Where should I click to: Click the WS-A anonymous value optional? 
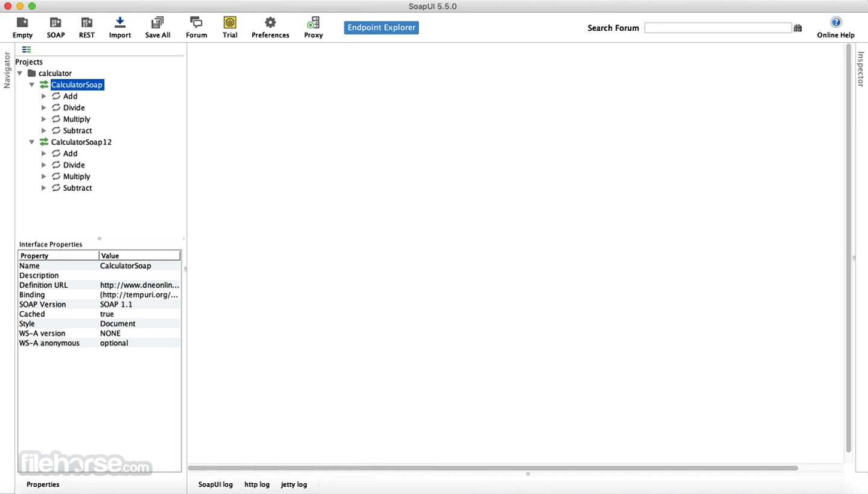point(139,343)
